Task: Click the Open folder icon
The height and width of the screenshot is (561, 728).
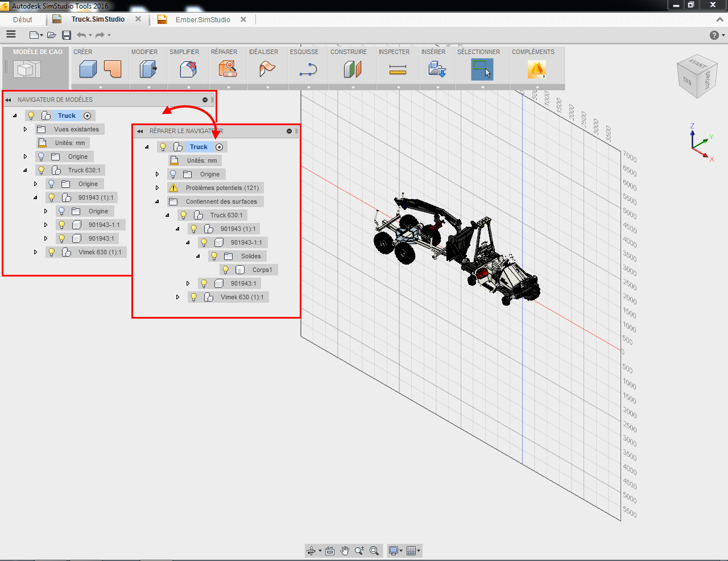Action: coord(52,35)
